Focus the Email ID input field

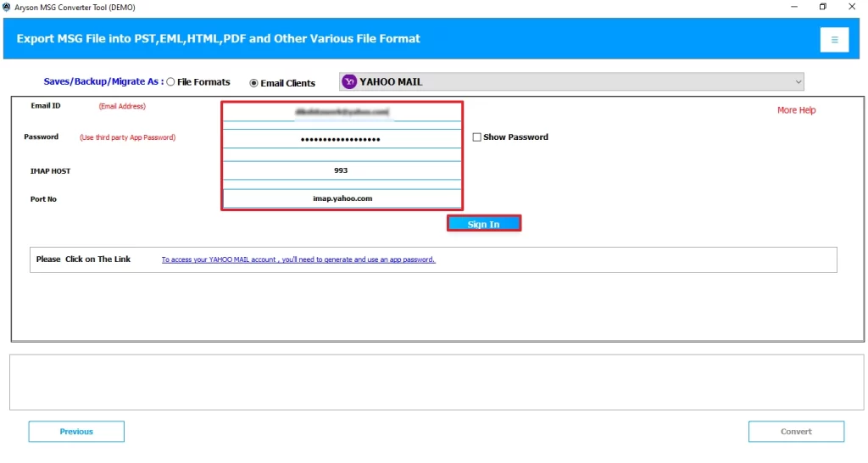click(342, 112)
